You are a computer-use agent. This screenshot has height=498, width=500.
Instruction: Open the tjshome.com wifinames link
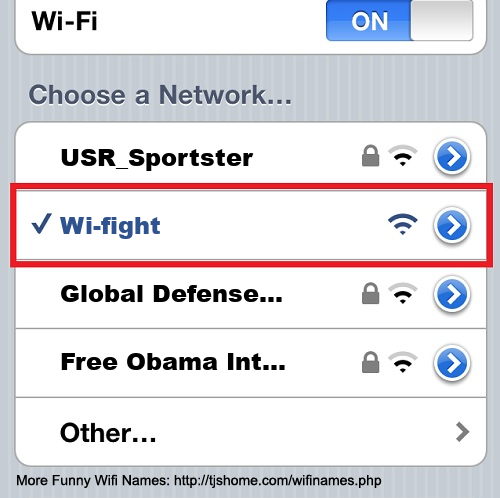(x=278, y=480)
